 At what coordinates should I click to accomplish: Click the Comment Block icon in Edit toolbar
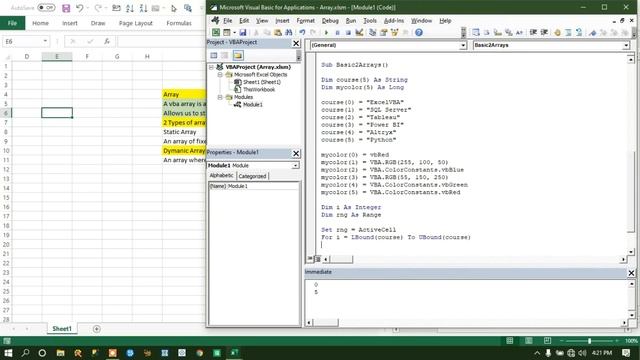(568, 33)
